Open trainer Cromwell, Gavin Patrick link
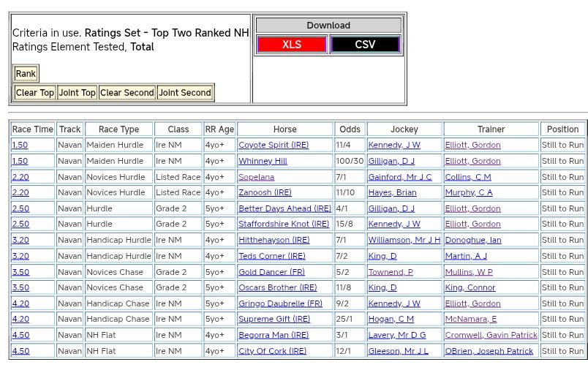The image size is (588, 370). pos(491,335)
